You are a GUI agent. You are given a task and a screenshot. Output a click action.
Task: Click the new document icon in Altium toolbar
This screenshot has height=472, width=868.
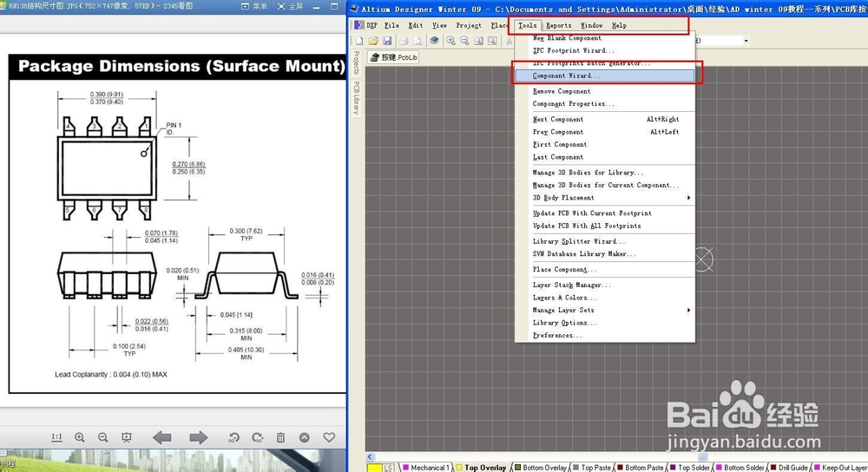click(x=359, y=41)
